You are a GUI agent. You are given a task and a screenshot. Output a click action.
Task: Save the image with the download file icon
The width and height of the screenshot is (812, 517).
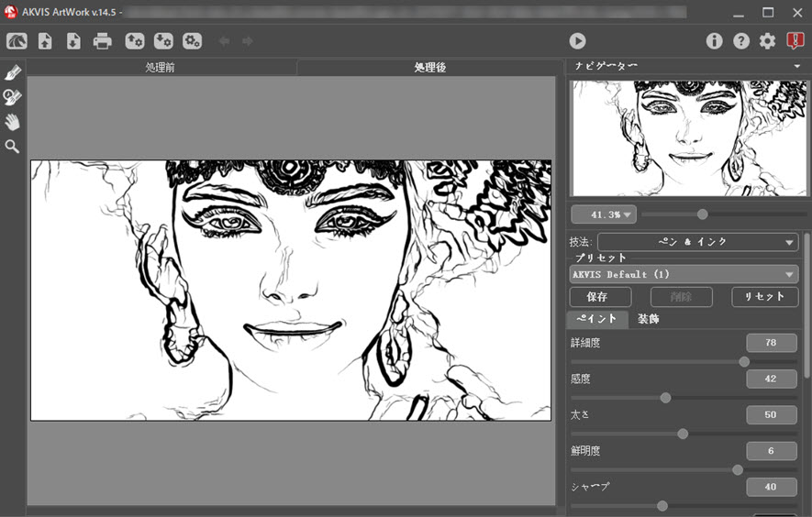coord(73,41)
